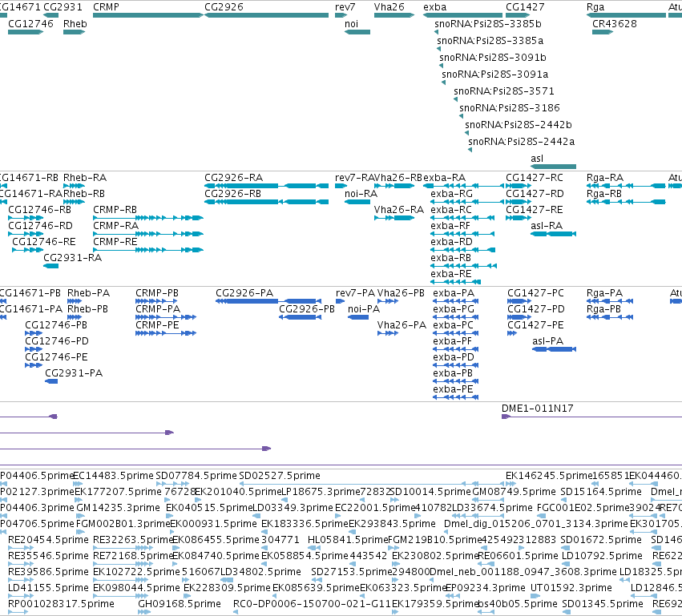Click the CG2931-PA CDS label
The height and width of the screenshot is (616, 682).
pyautogui.click(x=74, y=373)
